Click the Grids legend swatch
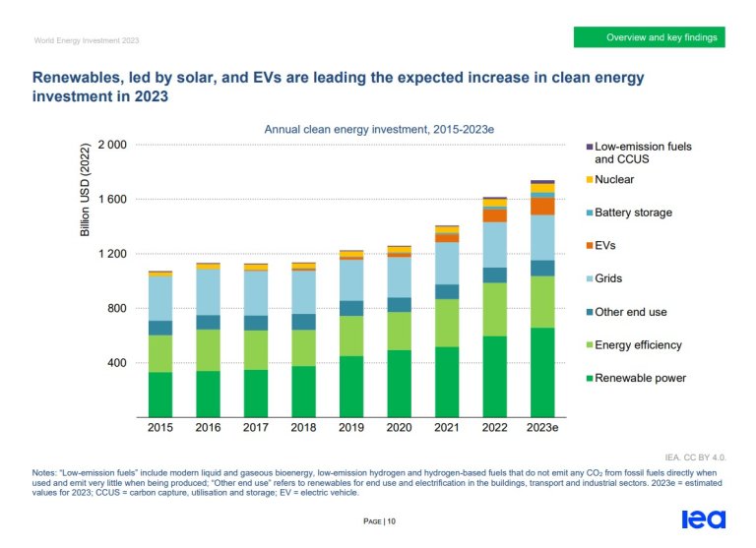The width and height of the screenshot is (756, 548). tap(590, 278)
